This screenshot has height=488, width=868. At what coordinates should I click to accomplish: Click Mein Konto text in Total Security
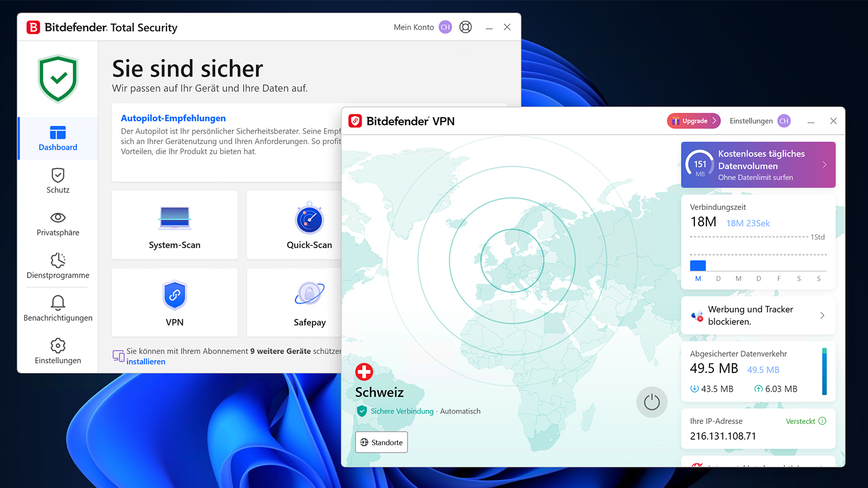pos(414,27)
